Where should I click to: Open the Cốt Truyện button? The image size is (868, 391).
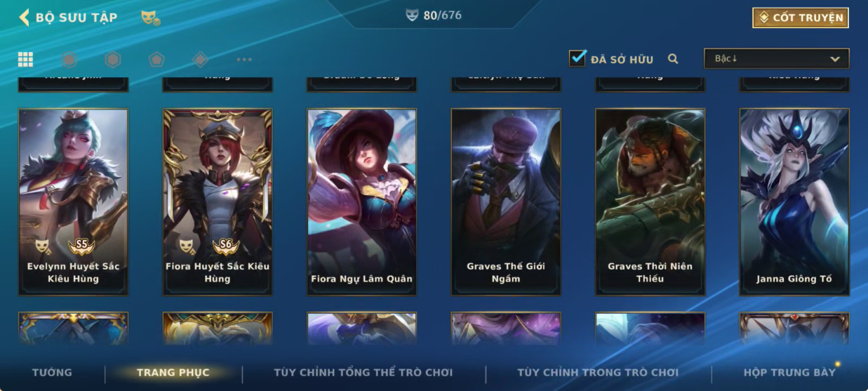point(801,18)
